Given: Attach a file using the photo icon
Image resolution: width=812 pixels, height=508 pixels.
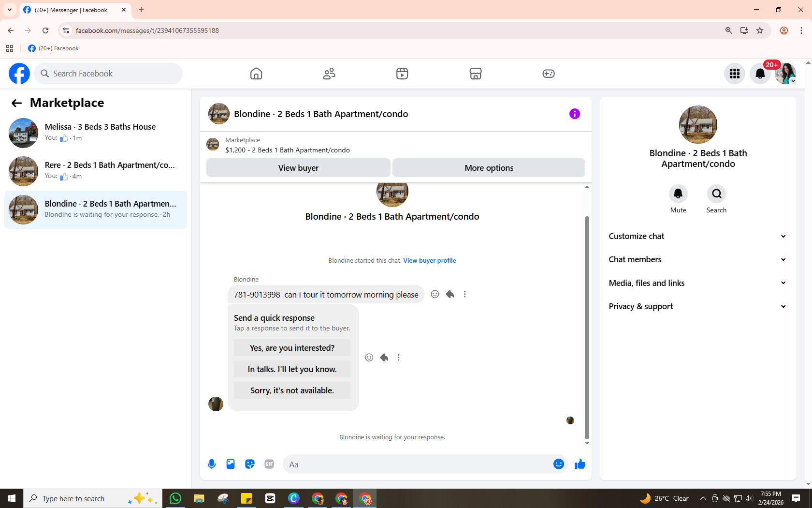Looking at the screenshot, I should click(231, 464).
